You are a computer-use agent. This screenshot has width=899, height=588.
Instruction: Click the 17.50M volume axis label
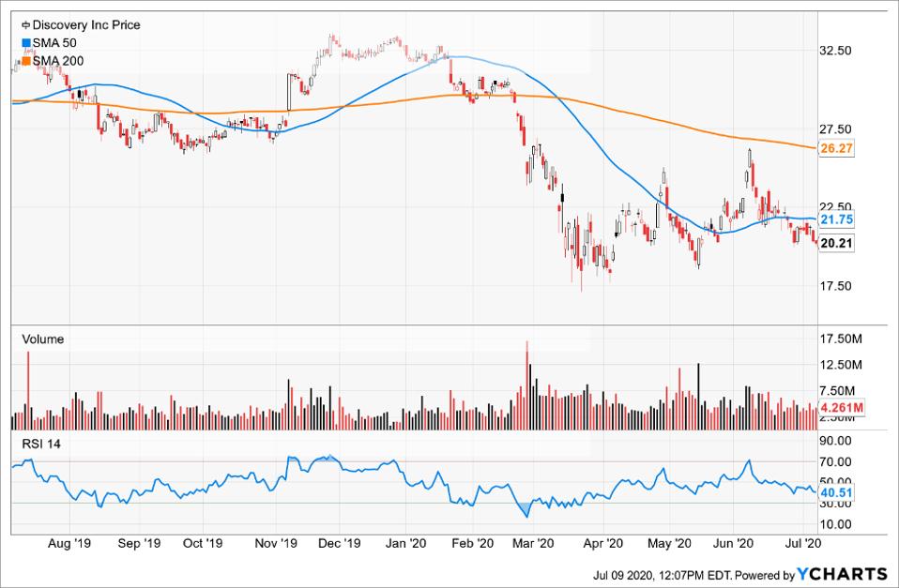tap(841, 339)
